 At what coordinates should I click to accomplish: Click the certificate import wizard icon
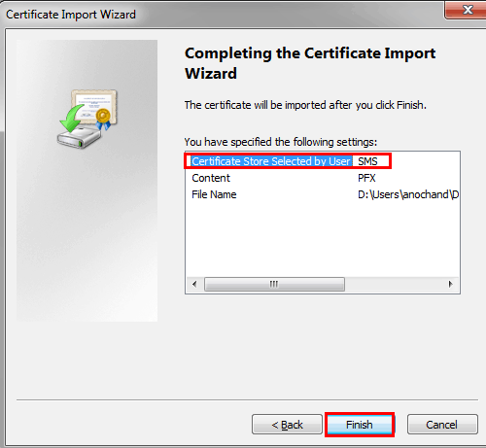pos(87,119)
